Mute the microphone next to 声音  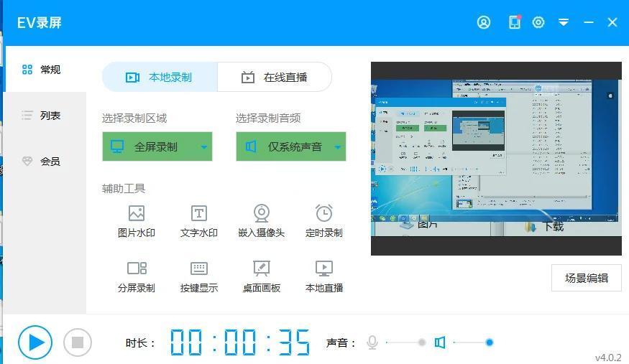point(372,343)
